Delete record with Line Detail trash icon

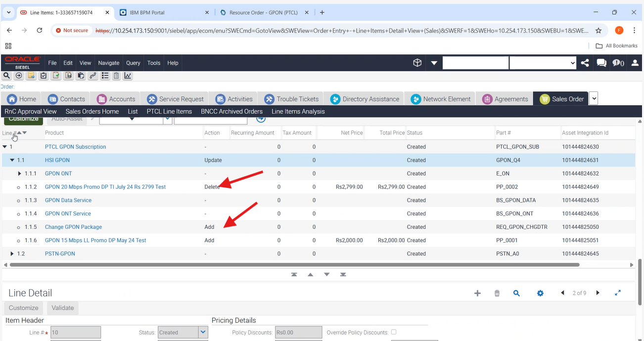click(x=497, y=293)
